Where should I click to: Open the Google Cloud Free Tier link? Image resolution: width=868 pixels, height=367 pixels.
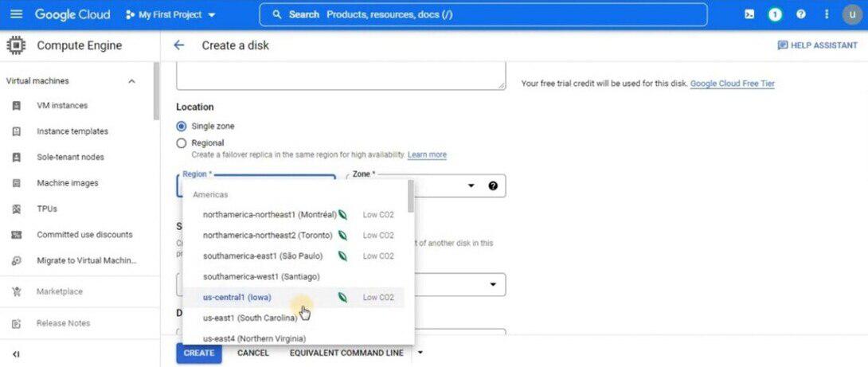click(733, 84)
